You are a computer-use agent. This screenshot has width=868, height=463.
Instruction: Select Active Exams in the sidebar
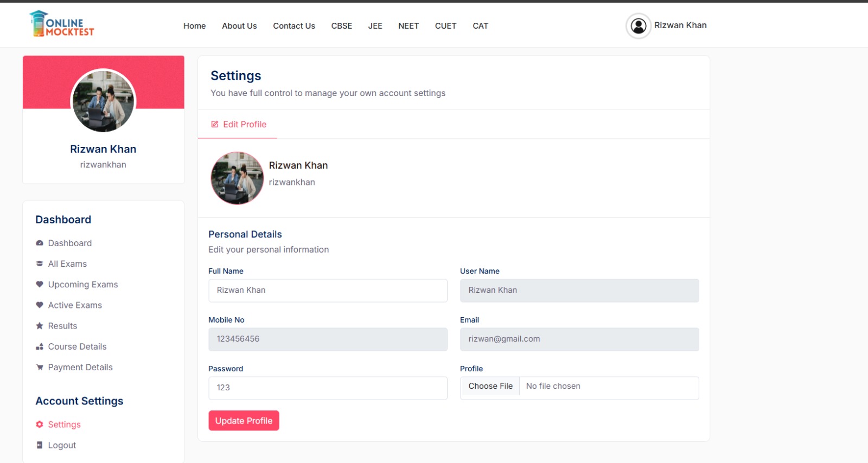click(x=75, y=305)
